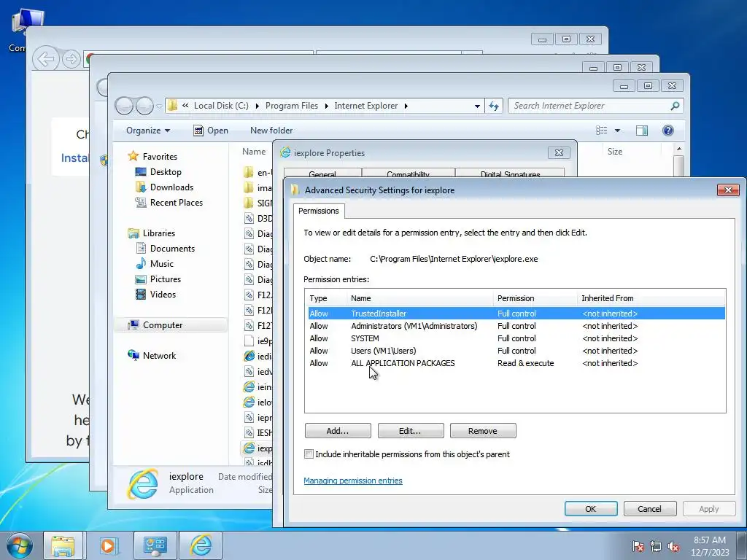Select the Documents library icon

point(141,248)
